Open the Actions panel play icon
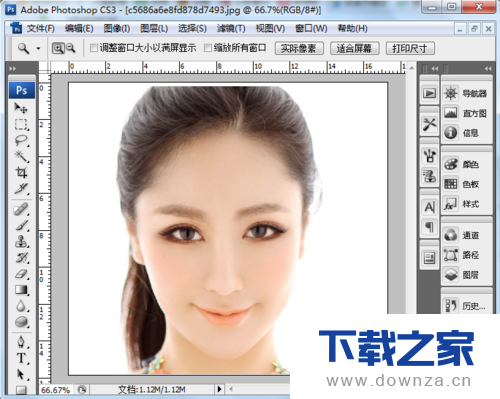Screen dimensions: 500x399 coord(429,93)
